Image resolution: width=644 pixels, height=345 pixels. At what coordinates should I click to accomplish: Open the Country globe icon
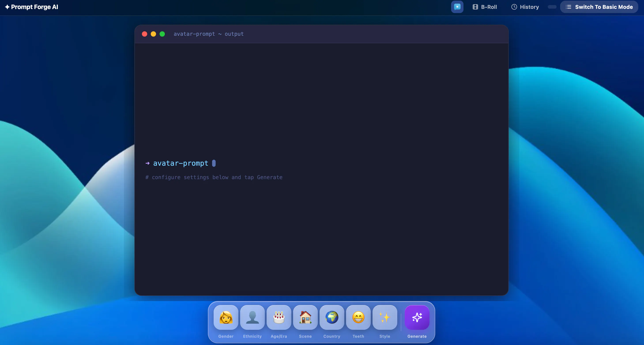[x=332, y=317]
